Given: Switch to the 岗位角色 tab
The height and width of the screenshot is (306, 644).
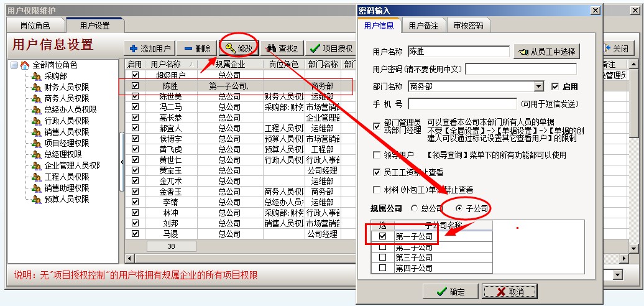Looking at the screenshot, I should pos(35,25).
